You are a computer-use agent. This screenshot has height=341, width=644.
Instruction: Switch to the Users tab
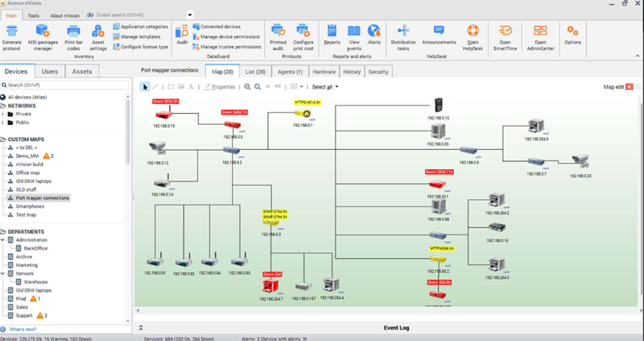click(50, 71)
